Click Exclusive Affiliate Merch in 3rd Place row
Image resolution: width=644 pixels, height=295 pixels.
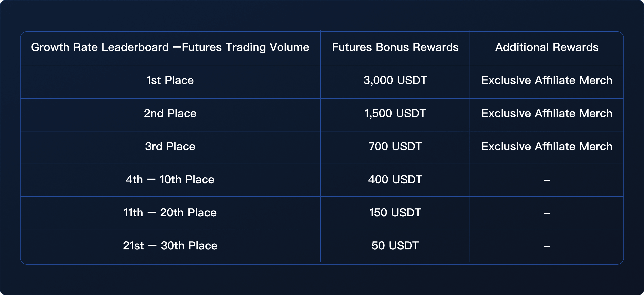click(547, 146)
